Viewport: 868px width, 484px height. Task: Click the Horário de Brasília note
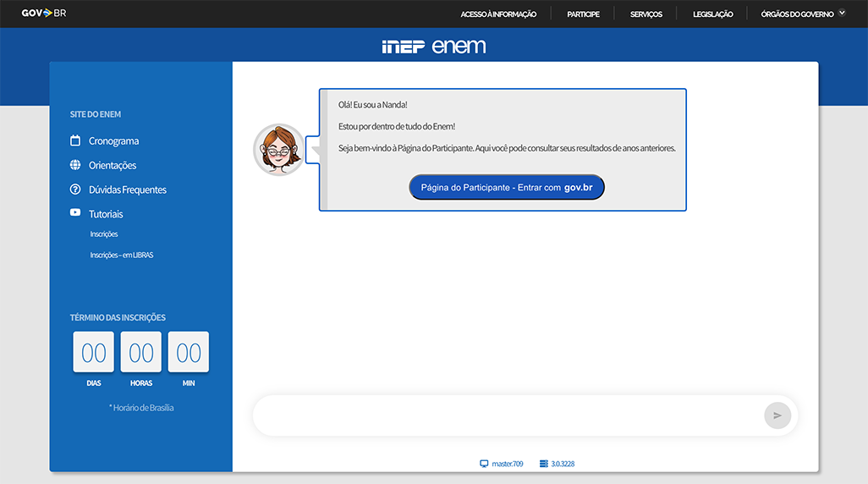point(142,408)
